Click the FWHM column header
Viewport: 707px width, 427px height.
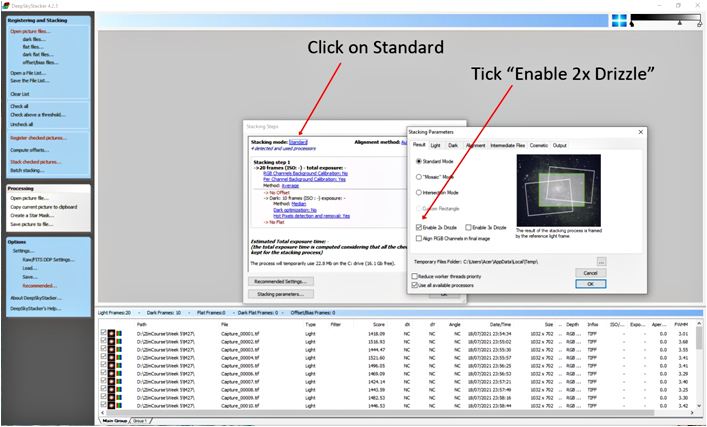point(680,324)
